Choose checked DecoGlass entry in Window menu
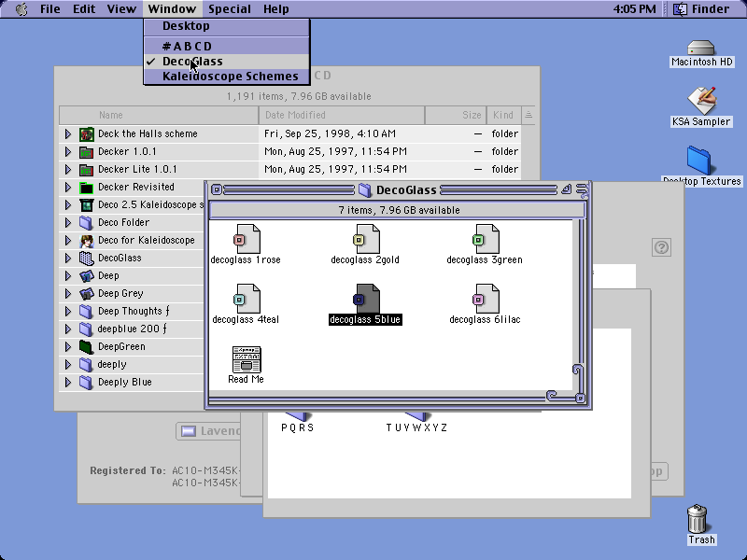The image size is (747, 560). [227, 62]
